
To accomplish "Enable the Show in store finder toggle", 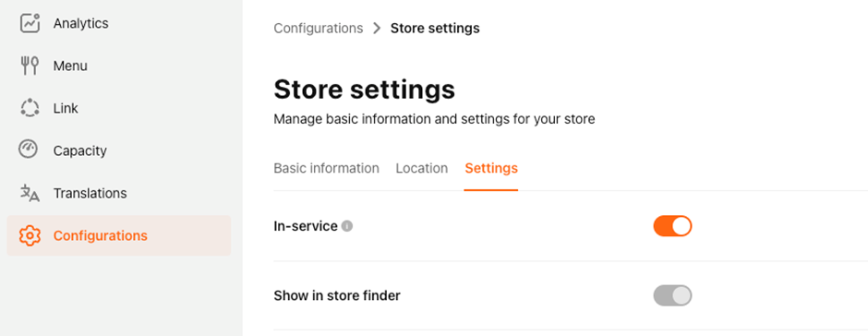I will (672, 295).
